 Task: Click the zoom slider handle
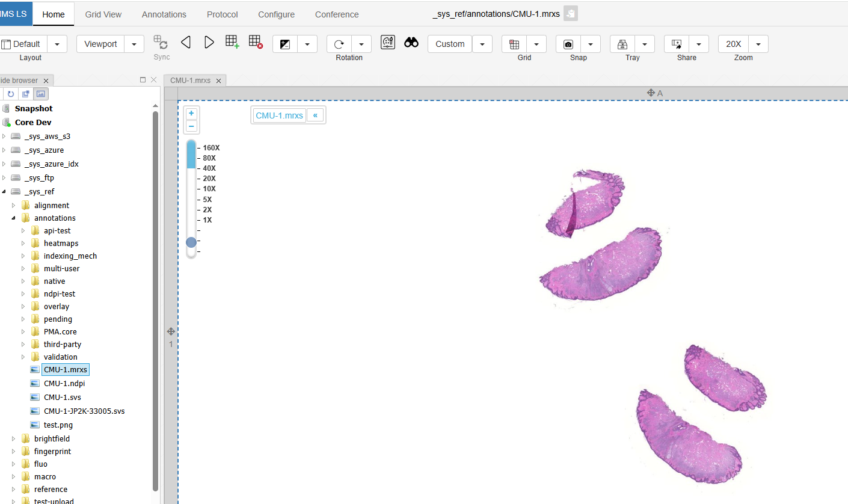pos(191,242)
